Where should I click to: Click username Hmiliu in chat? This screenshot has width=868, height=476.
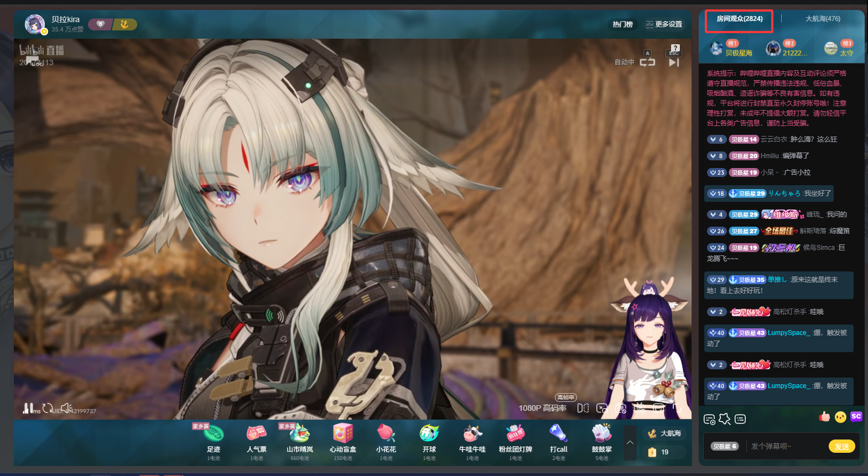(770, 156)
